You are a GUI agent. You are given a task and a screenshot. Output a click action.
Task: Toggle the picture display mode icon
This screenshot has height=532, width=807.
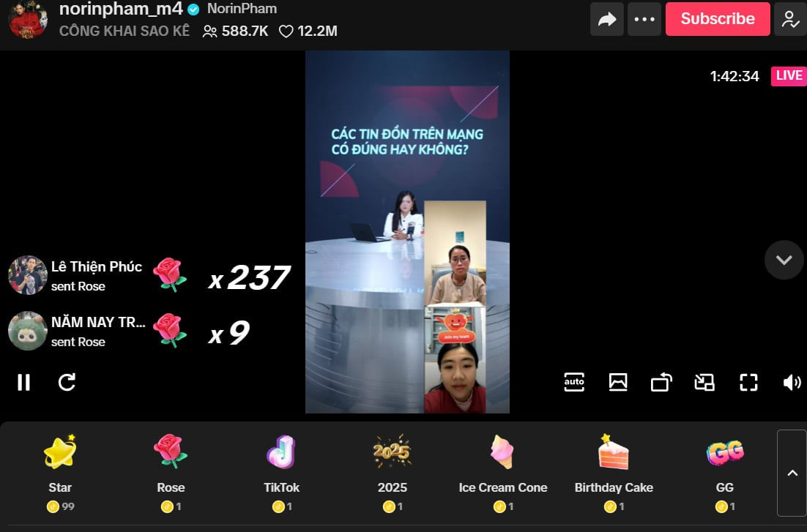(x=618, y=382)
